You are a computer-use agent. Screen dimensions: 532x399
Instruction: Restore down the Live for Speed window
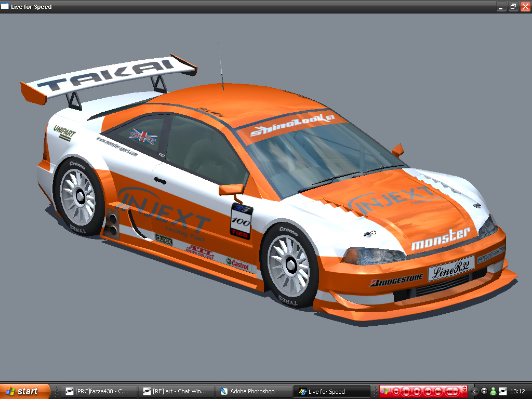click(513, 6)
